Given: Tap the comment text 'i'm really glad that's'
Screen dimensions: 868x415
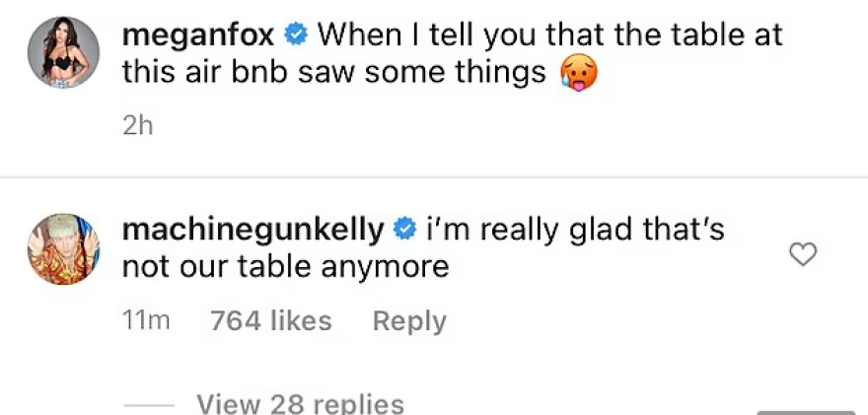Looking at the screenshot, I should [x=575, y=231].
